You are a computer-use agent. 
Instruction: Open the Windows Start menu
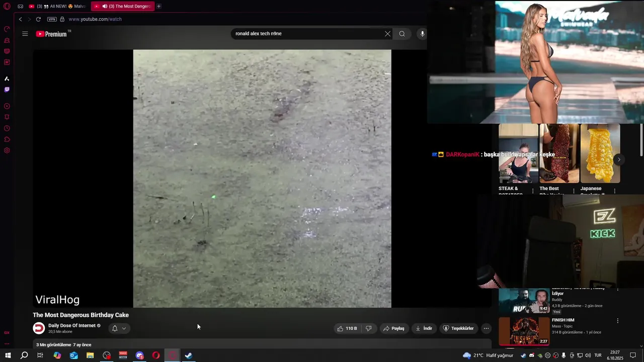point(8,355)
